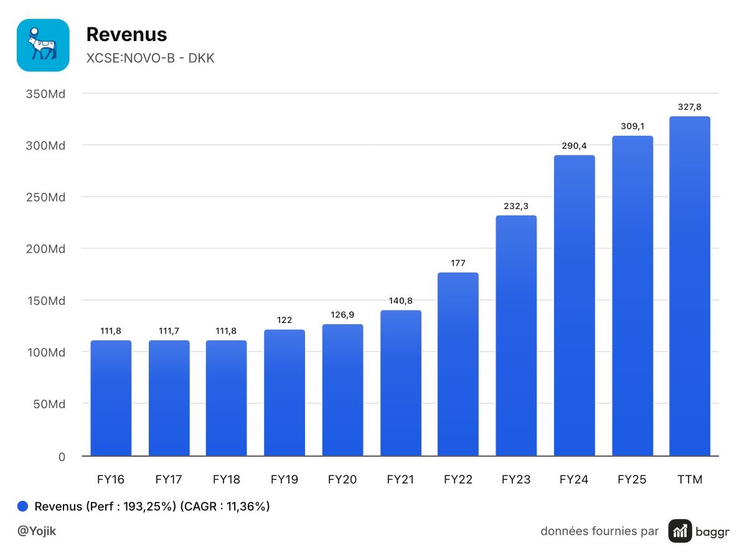This screenshot has height=560, width=747.
Task: Click the 327,8 value label
Action: pyautogui.click(x=690, y=107)
